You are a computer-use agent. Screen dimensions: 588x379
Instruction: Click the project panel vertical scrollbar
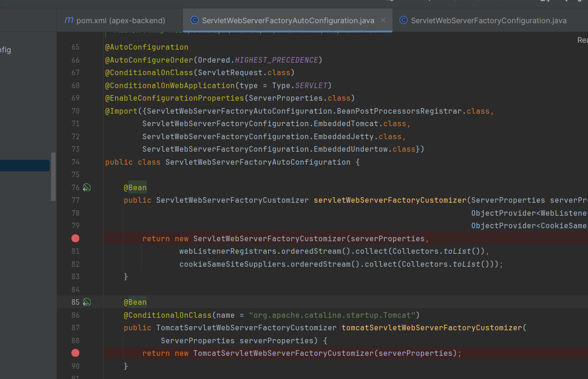(53, 176)
